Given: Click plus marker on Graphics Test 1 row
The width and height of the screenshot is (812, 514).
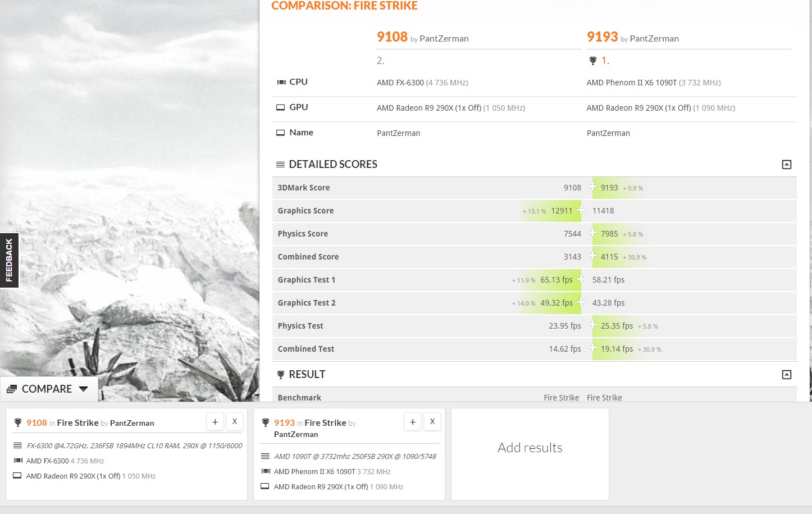Looking at the screenshot, I should [581, 279].
